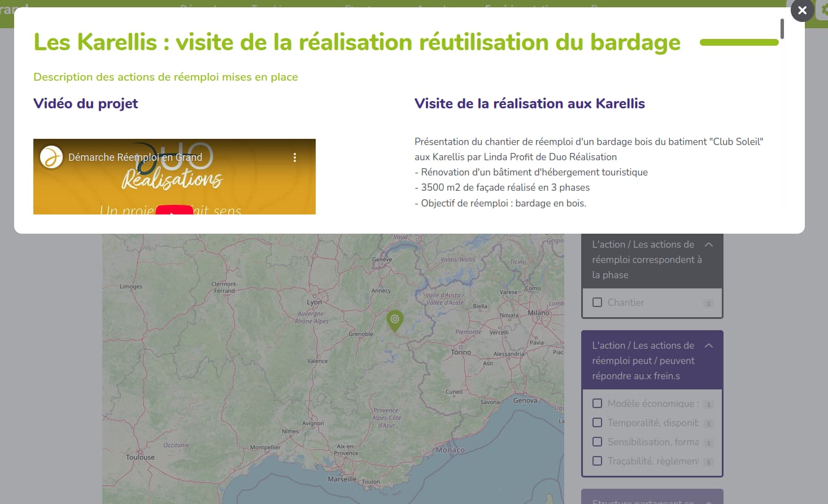Click the 'Description des actions de réemploi' section label
Image resolution: width=828 pixels, height=504 pixels.
tap(165, 77)
